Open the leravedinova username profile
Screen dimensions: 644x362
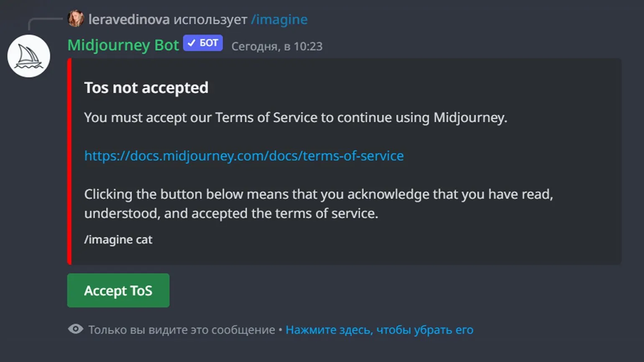129,20
